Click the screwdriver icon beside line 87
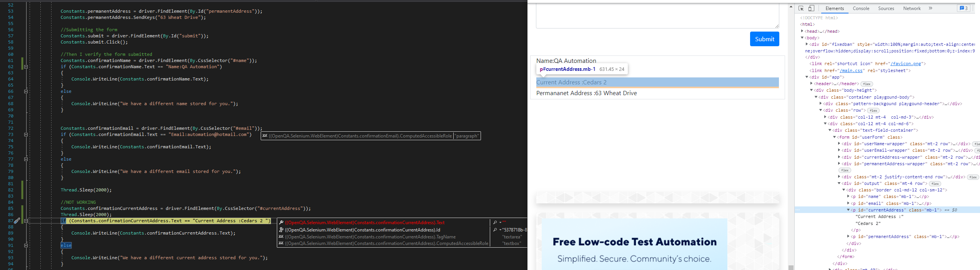The height and width of the screenshot is (270, 980). [17, 221]
